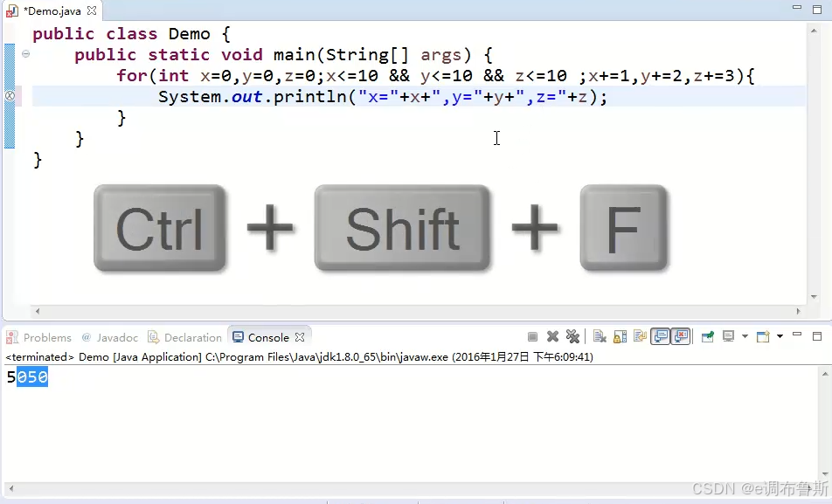832x504 pixels.
Task: Toggle show console on standard error change
Action: pyautogui.click(x=681, y=337)
